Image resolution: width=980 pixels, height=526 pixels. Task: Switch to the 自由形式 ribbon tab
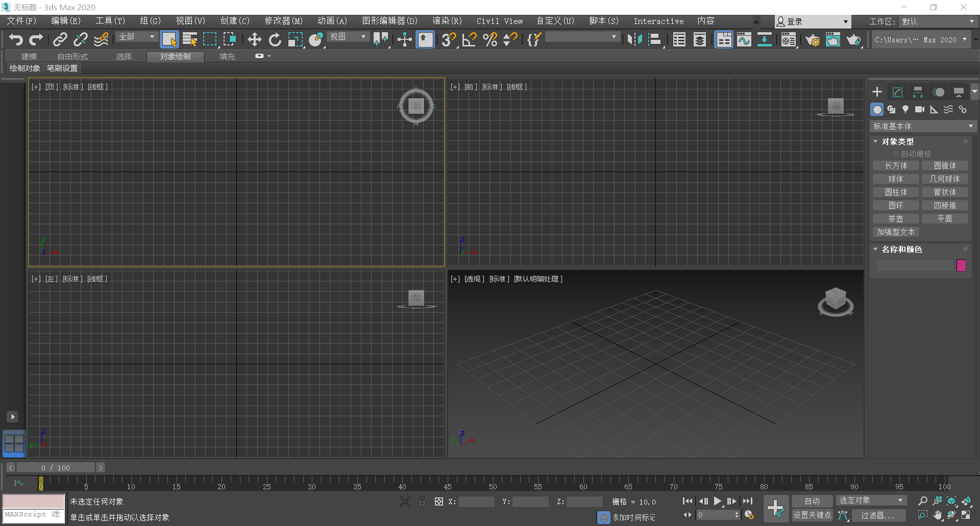click(x=72, y=56)
